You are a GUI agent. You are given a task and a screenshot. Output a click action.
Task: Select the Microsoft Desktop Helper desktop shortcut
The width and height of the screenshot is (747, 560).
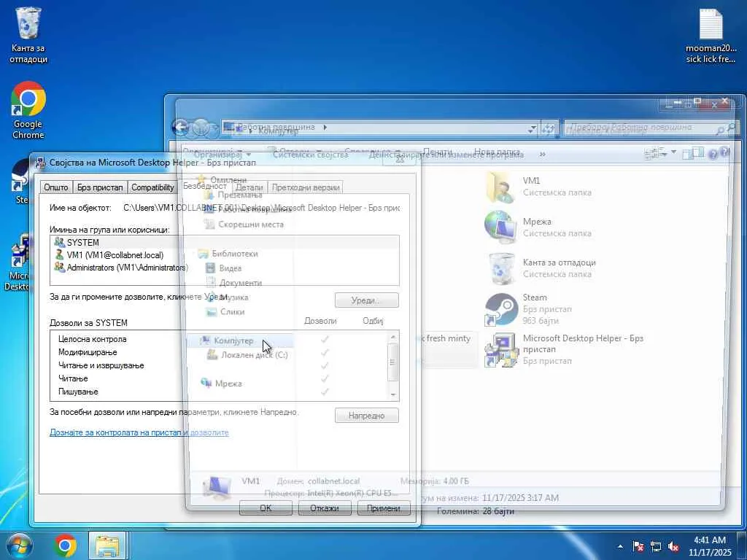pos(18,262)
